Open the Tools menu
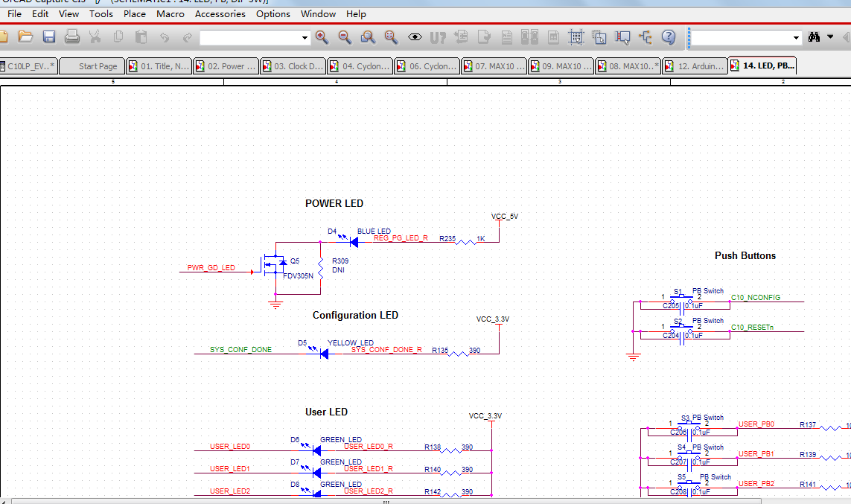Screen dimensions: 851x504 point(101,14)
